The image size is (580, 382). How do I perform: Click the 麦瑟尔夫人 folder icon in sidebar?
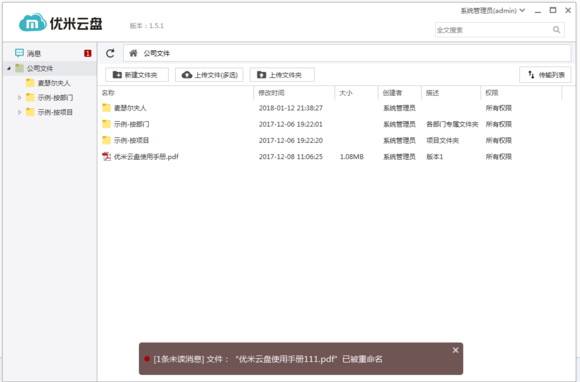click(x=30, y=83)
